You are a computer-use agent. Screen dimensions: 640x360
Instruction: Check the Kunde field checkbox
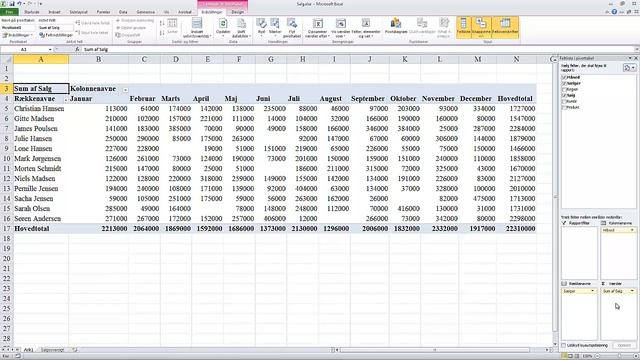click(x=564, y=101)
